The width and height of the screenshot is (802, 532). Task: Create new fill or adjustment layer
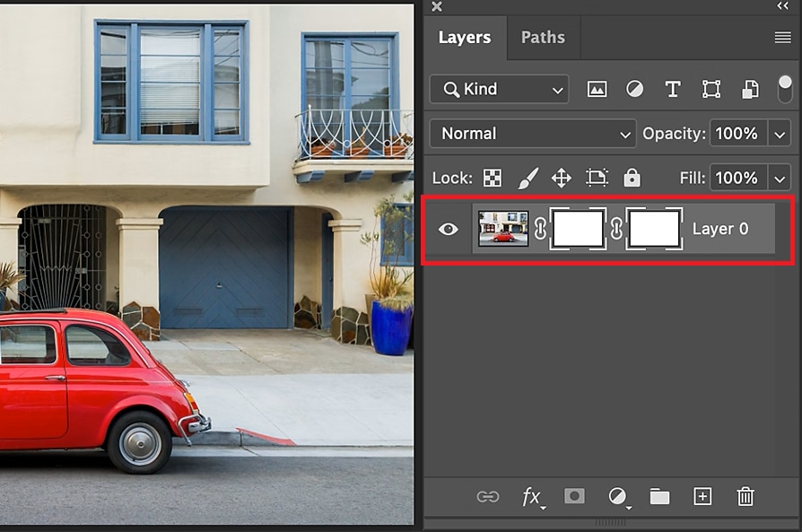coord(618,497)
